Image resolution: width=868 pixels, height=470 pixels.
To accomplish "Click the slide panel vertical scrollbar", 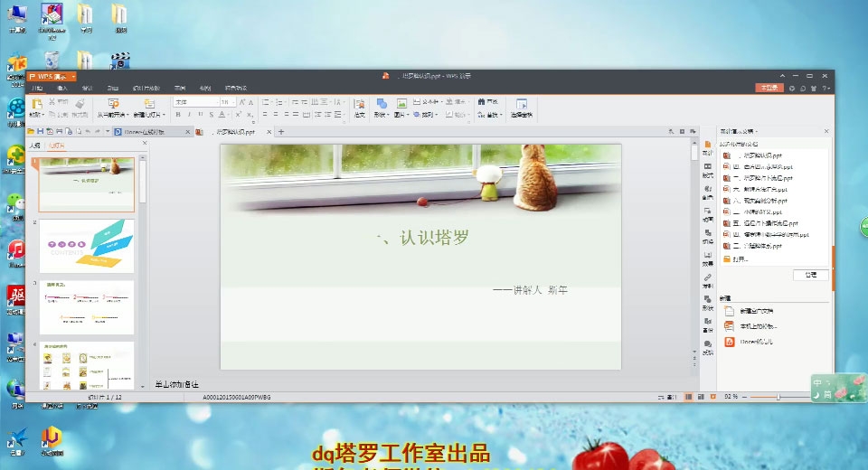I will pyautogui.click(x=143, y=181).
